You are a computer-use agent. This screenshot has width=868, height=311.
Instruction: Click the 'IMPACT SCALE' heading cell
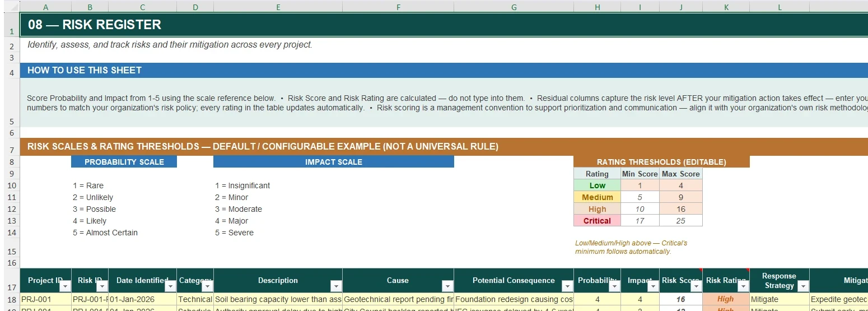[334, 162]
